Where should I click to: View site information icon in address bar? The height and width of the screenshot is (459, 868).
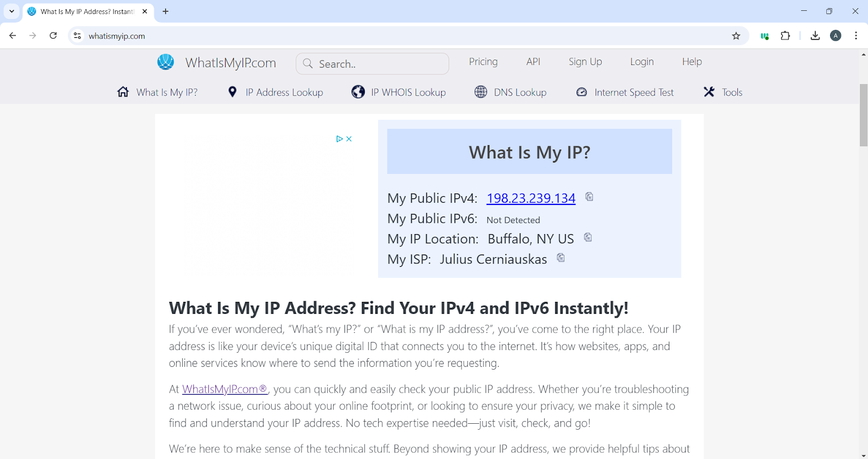pyautogui.click(x=78, y=36)
